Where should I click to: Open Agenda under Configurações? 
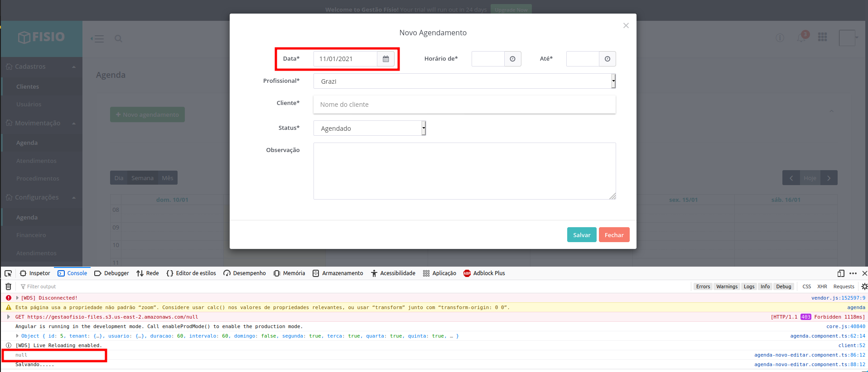coord(27,217)
